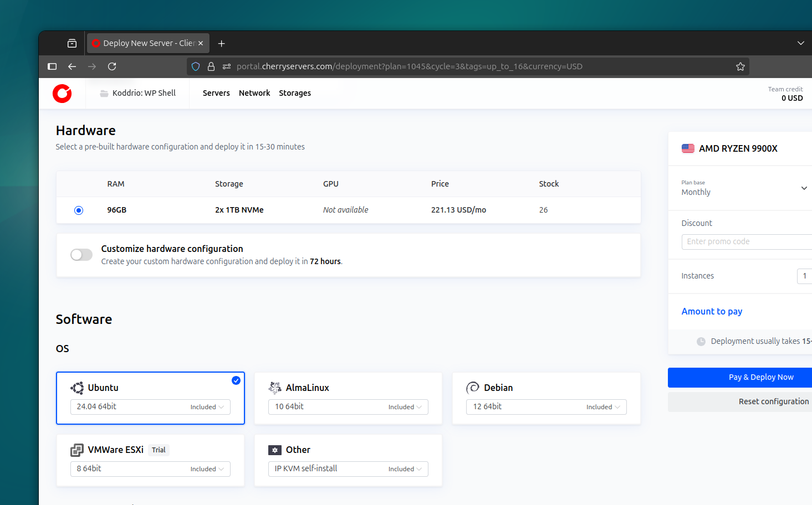Click the deployment time clock icon
Screen dimensions: 812x505
point(701,342)
